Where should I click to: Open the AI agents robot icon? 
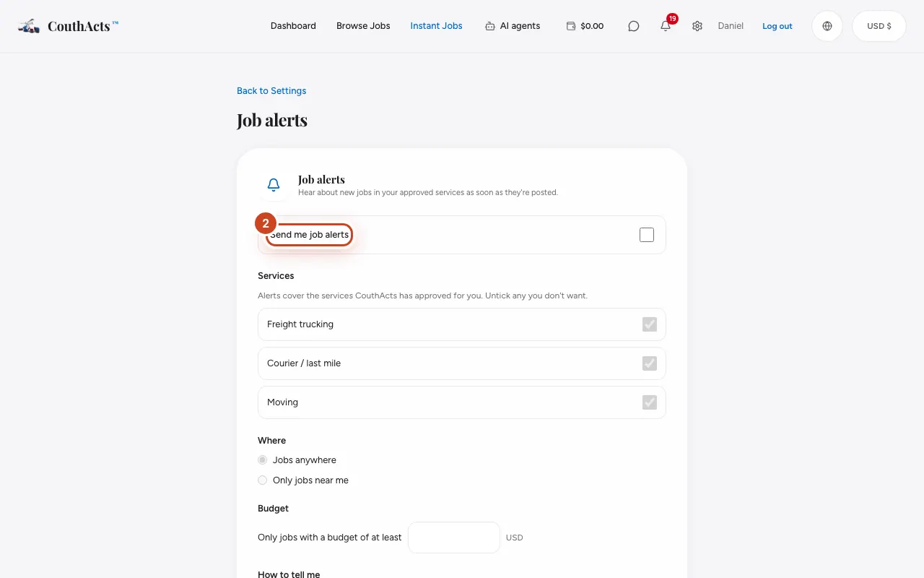point(490,26)
